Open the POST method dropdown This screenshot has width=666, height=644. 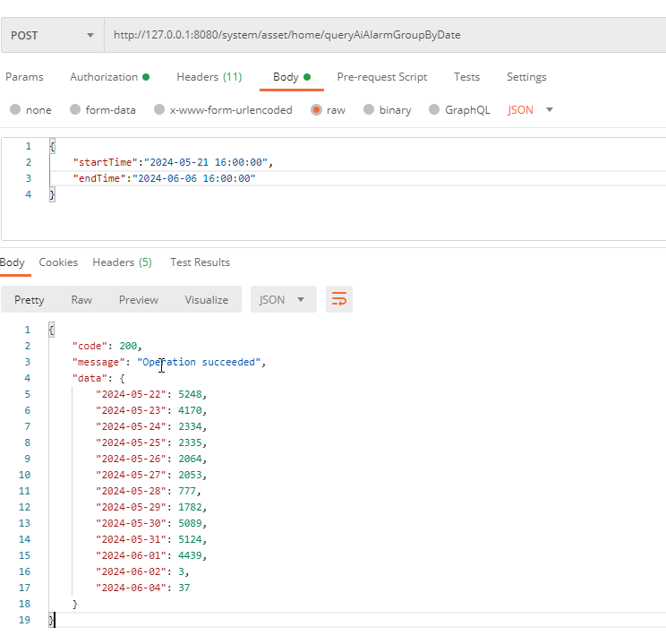52,35
